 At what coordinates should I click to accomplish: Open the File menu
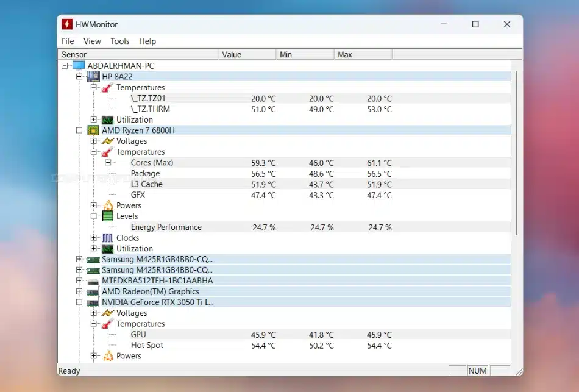[68, 41]
